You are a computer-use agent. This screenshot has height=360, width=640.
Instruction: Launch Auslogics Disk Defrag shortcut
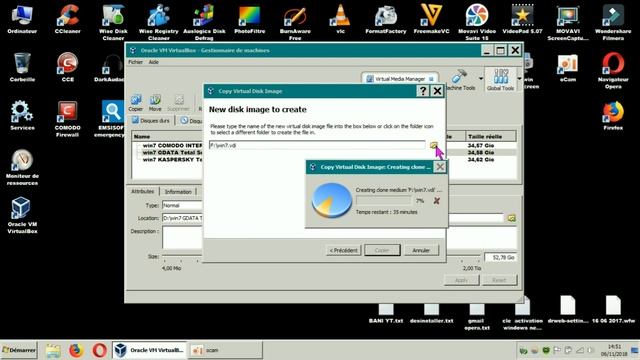(x=204, y=22)
